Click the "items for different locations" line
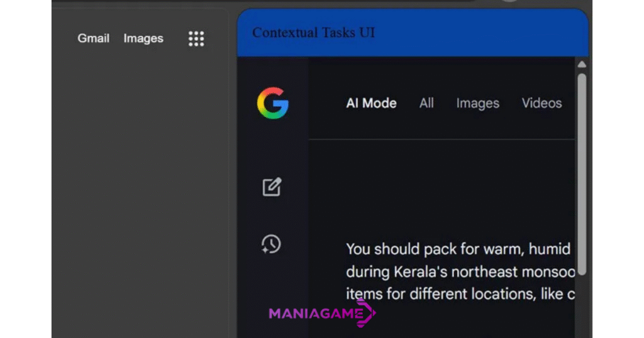 click(460, 293)
